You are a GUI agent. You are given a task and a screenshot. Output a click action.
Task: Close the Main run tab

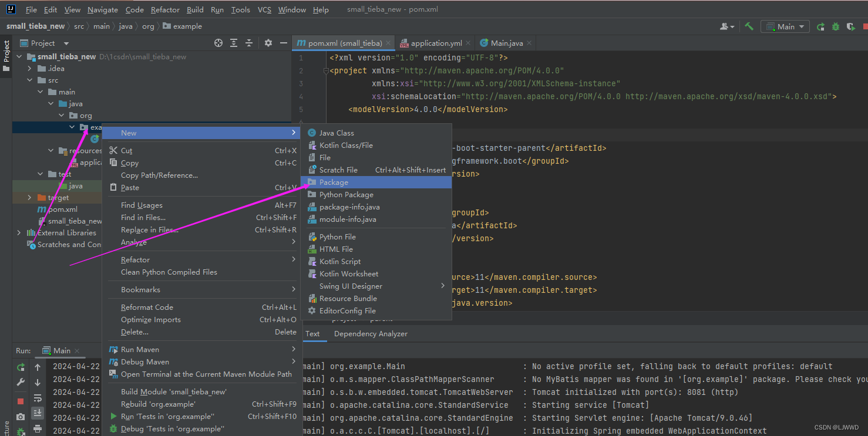[78, 350]
